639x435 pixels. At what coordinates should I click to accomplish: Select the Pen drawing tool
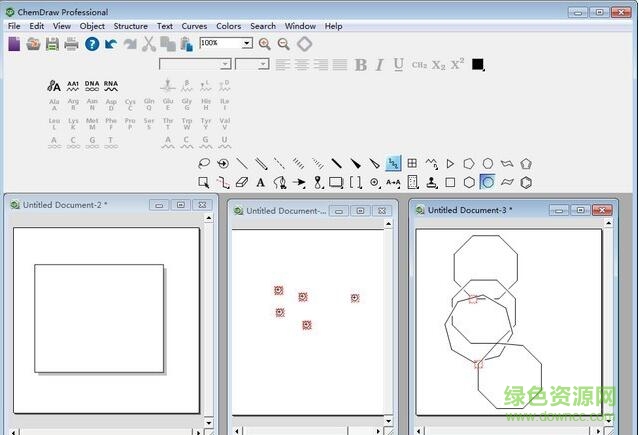coord(280,182)
